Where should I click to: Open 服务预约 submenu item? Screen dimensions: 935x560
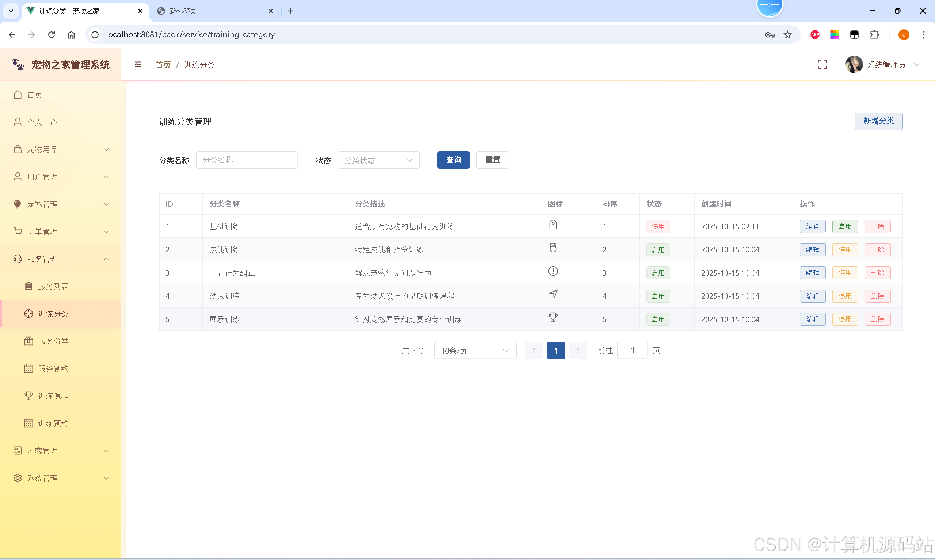pyautogui.click(x=60, y=369)
